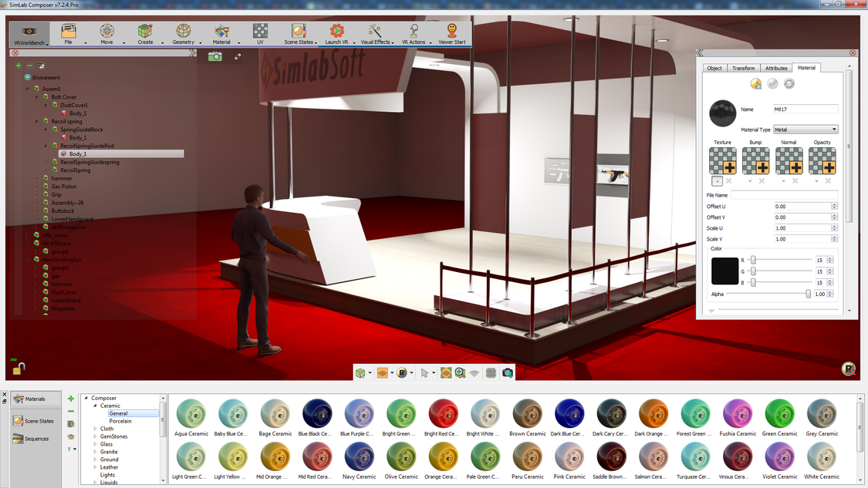Select the Porcelain category in the materials library
This screenshot has height=488, width=868.
pyautogui.click(x=120, y=420)
